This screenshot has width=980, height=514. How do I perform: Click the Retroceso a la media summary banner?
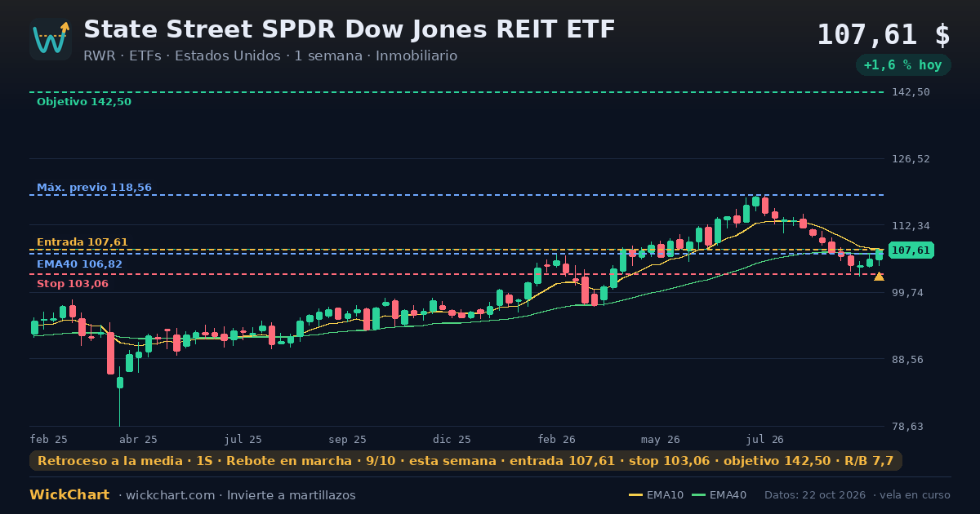coord(465,461)
